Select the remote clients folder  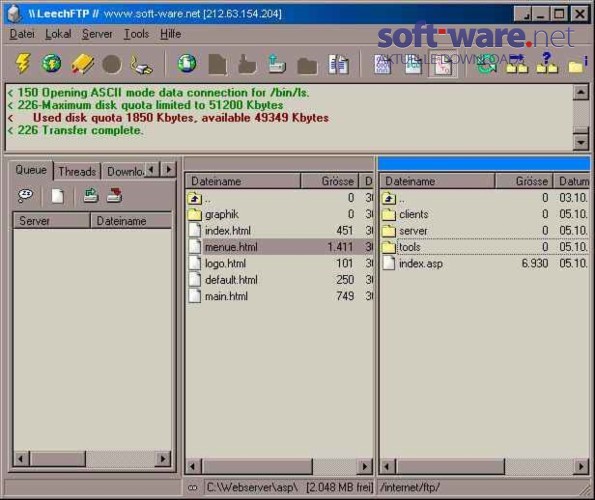pyautogui.click(x=414, y=214)
